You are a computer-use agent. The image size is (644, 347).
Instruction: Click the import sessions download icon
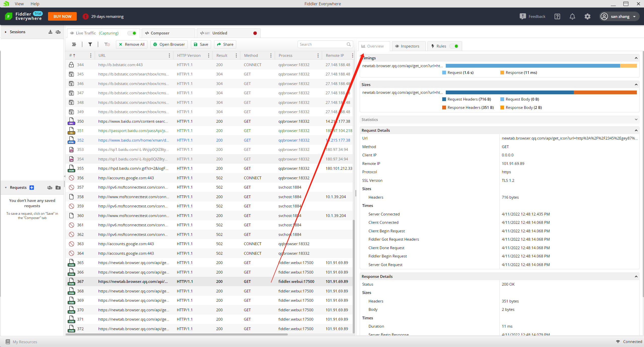coord(50,32)
